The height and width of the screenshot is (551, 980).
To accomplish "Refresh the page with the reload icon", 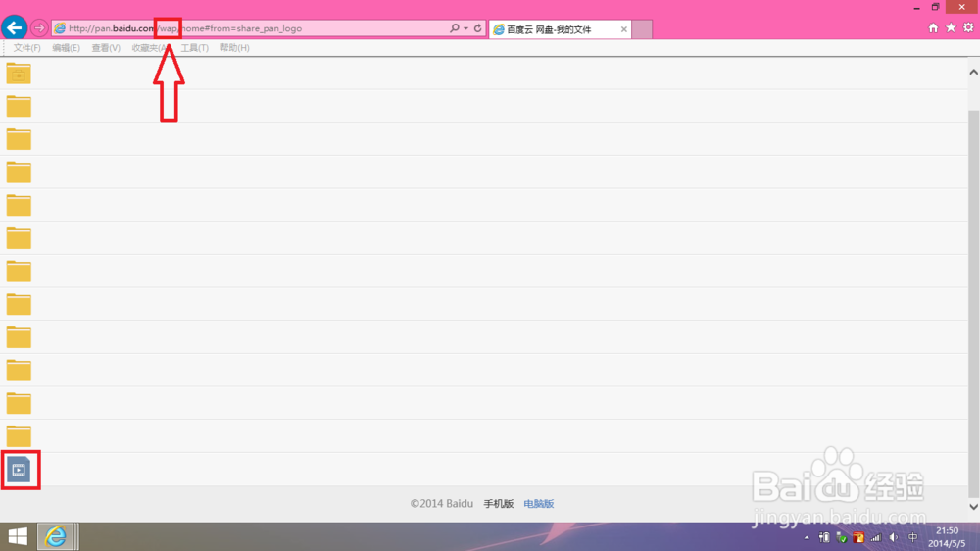I will 477,28.
